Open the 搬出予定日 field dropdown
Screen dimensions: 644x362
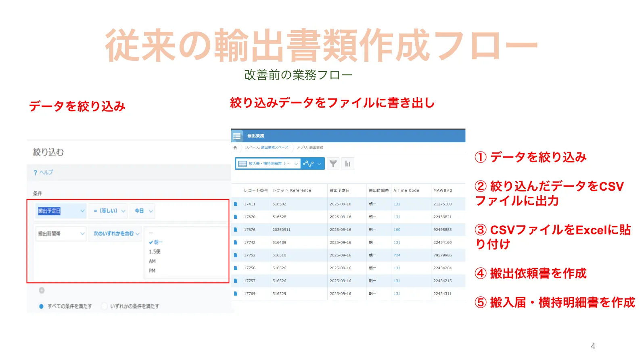[x=61, y=211]
